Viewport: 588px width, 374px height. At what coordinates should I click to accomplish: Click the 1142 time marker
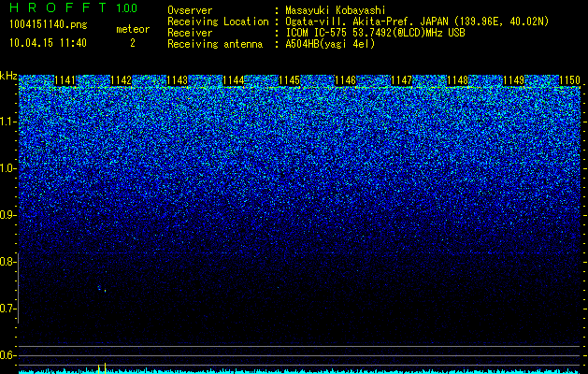[x=122, y=80]
